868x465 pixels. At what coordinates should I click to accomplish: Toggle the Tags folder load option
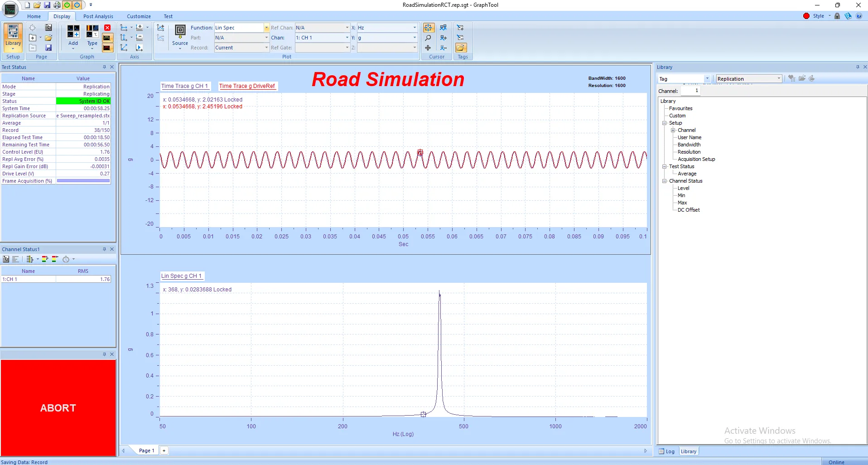461,48
